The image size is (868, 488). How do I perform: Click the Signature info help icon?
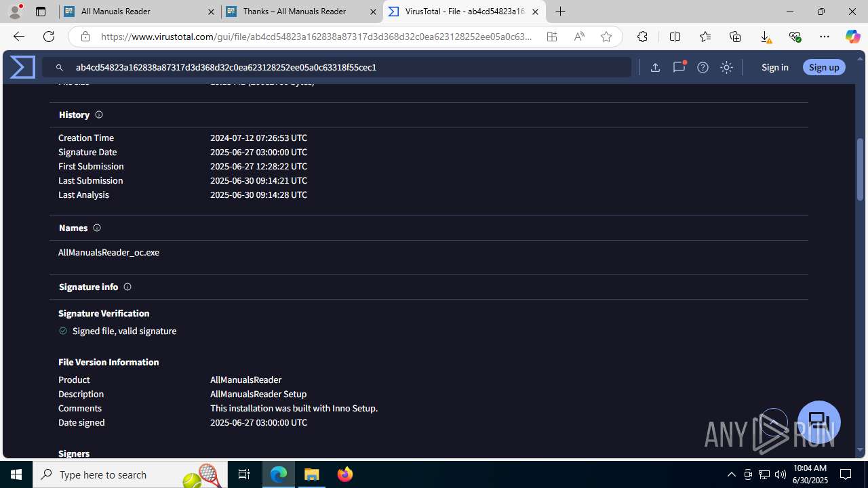tap(127, 287)
